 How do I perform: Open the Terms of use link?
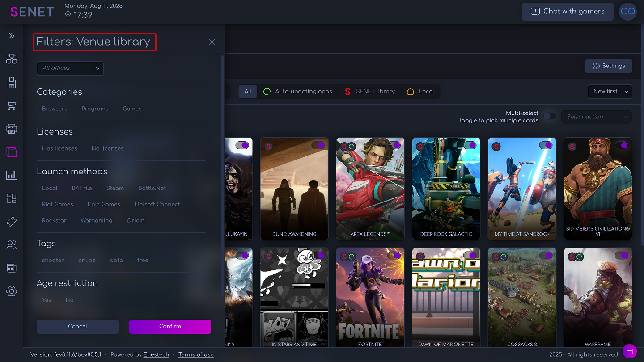click(196, 354)
